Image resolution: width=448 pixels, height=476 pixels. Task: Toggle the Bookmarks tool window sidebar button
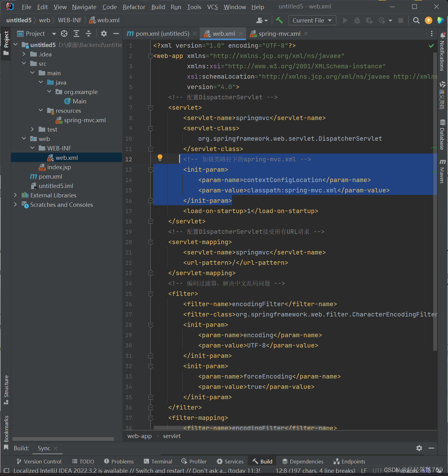tap(6, 432)
